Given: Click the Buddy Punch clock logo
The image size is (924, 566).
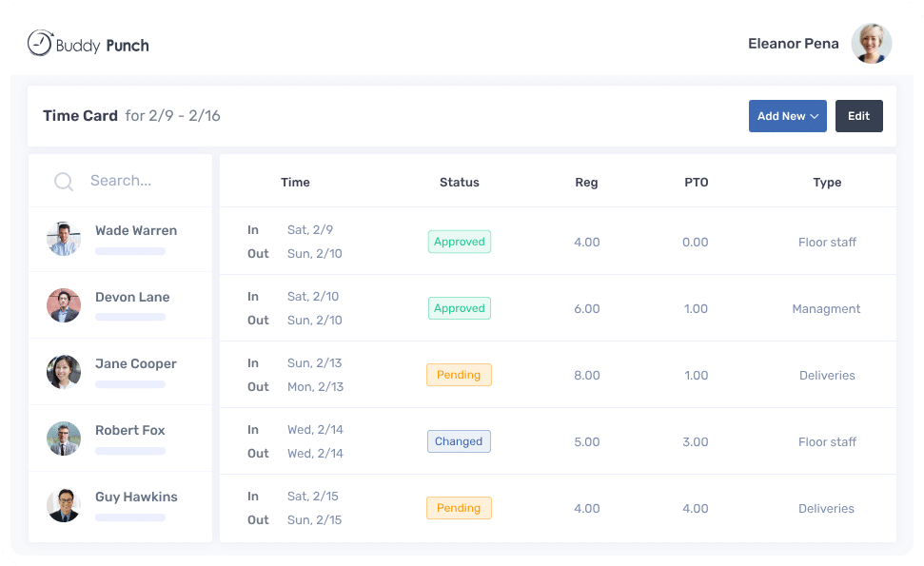Looking at the screenshot, I should tap(40, 44).
